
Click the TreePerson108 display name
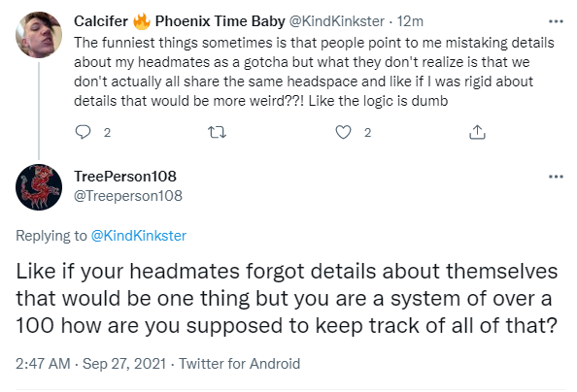(125, 177)
